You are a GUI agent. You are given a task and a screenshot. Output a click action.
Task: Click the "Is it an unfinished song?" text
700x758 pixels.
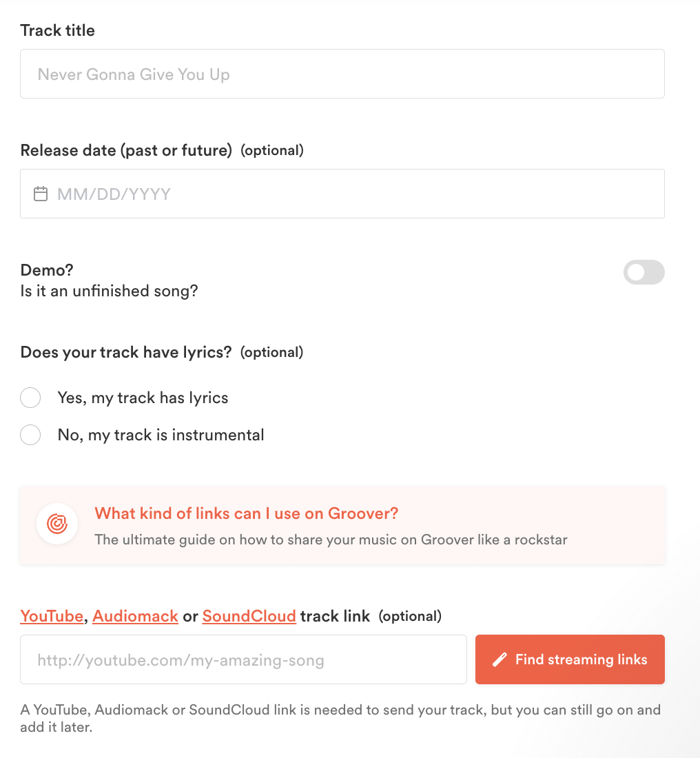110,291
